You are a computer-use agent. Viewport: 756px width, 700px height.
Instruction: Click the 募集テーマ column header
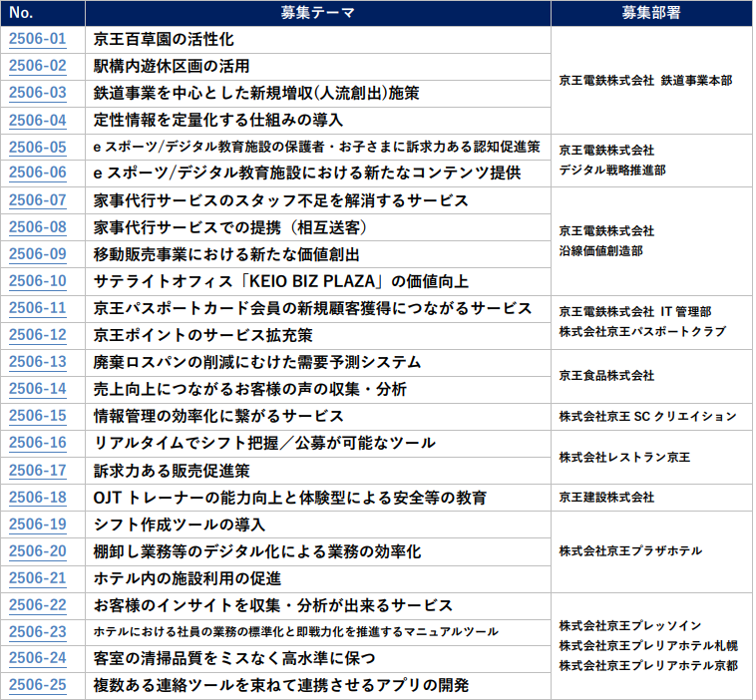coord(316,13)
